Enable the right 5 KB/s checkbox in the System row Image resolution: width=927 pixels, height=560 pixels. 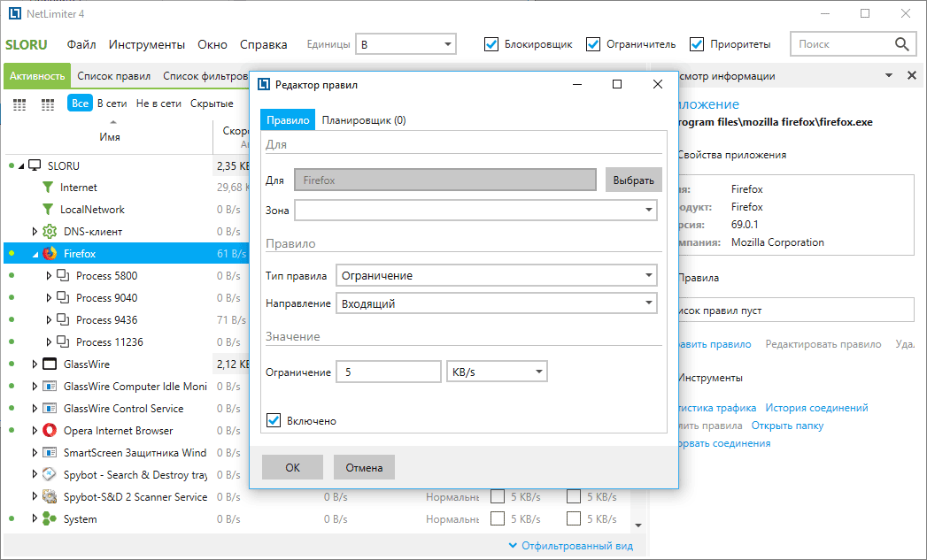tap(574, 518)
